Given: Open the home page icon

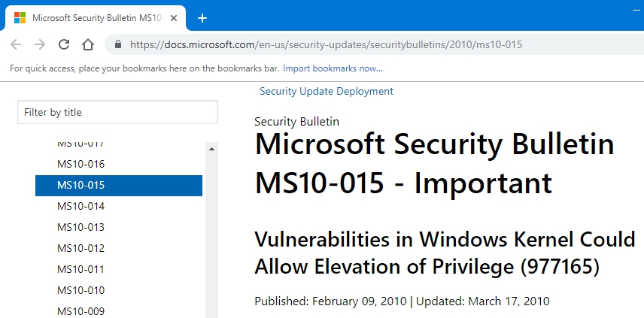Looking at the screenshot, I should (88, 44).
